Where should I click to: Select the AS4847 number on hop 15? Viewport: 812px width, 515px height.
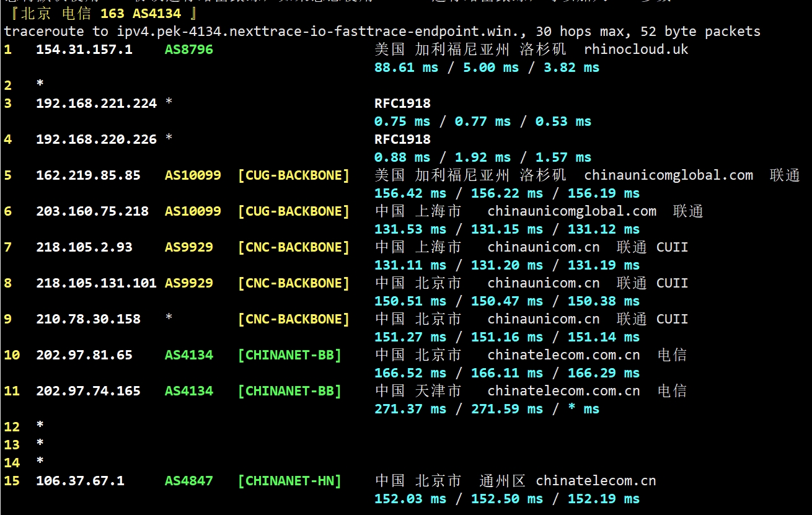coord(188,481)
